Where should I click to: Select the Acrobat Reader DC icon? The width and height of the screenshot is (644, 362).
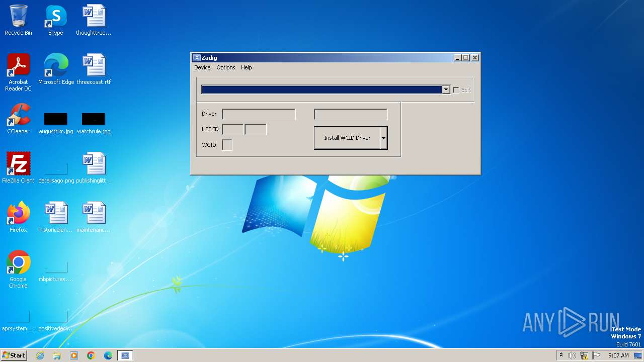[18, 72]
